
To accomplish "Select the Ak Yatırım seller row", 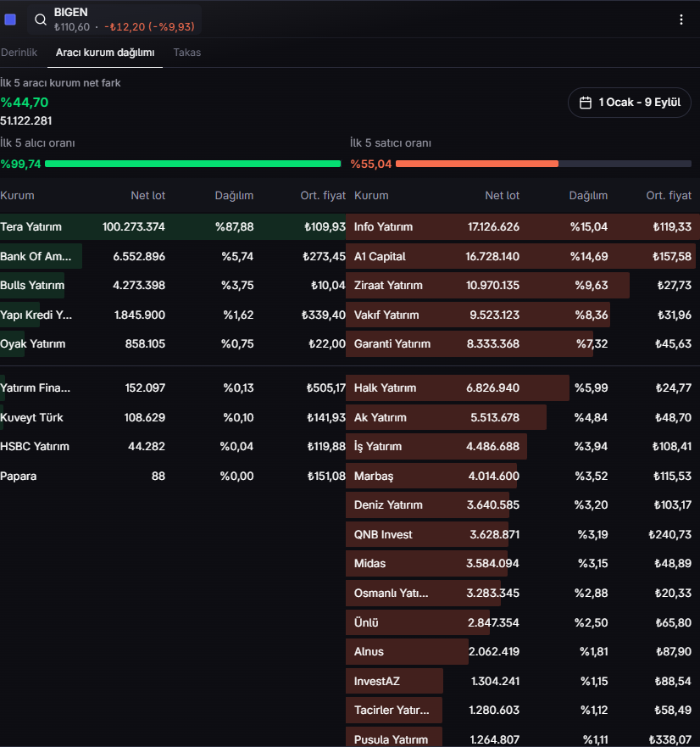I will (523, 417).
